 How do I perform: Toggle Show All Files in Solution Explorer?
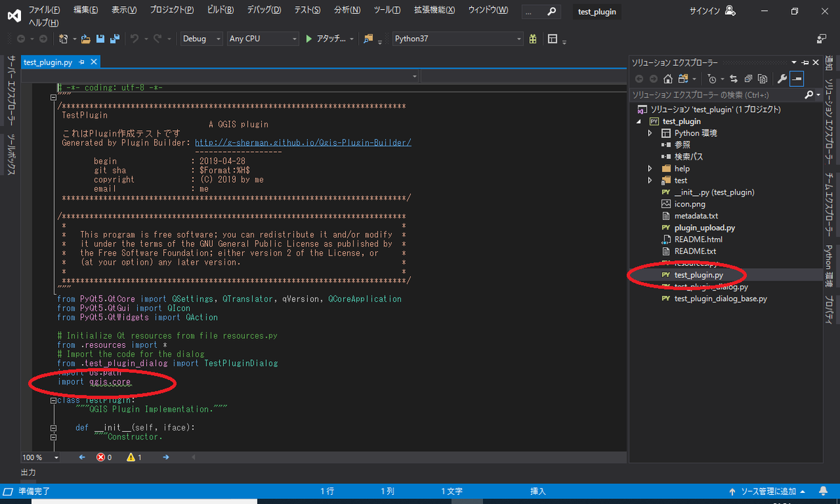click(762, 78)
